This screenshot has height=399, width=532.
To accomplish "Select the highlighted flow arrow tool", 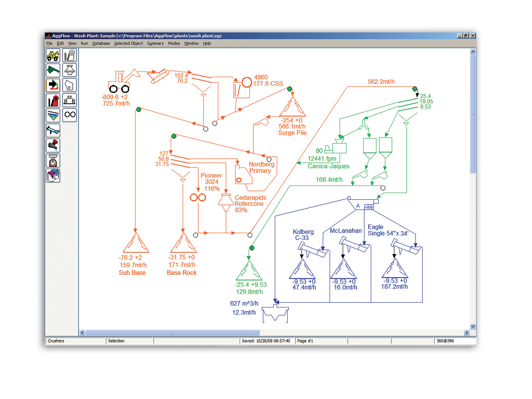I will click(53, 85).
